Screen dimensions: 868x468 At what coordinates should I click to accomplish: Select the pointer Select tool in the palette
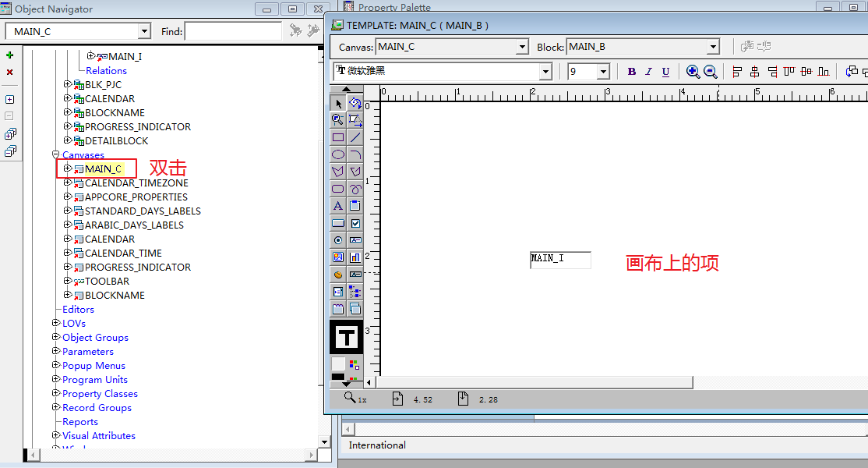[x=338, y=103]
